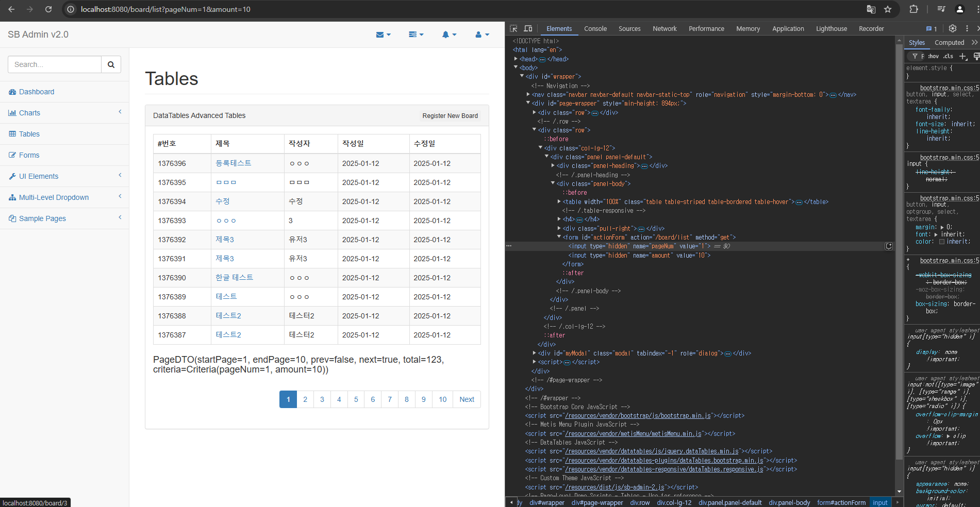View site information icon in address bar
This screenshot has height=507, width=980.
[71, 9]
